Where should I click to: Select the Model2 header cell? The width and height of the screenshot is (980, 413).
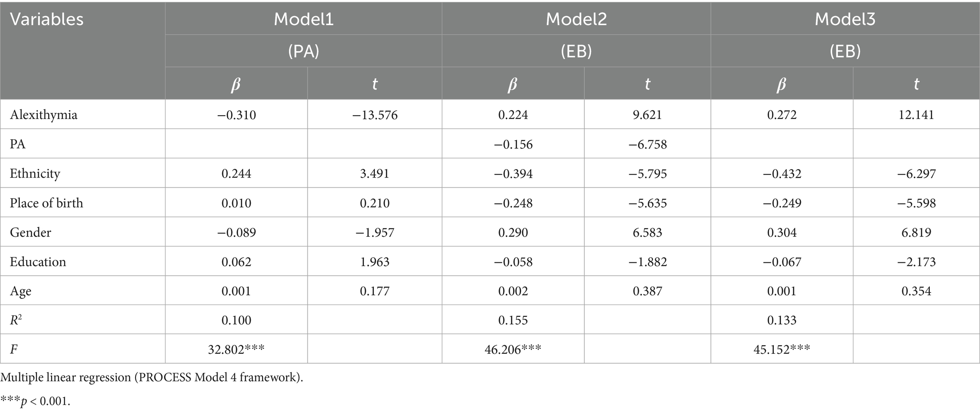click(576, 19)
